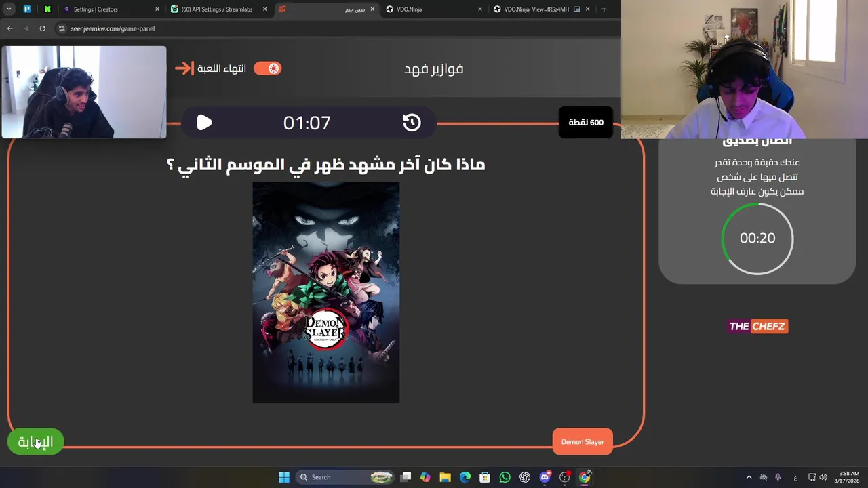Click the browser forward arrow

point(26,28)
